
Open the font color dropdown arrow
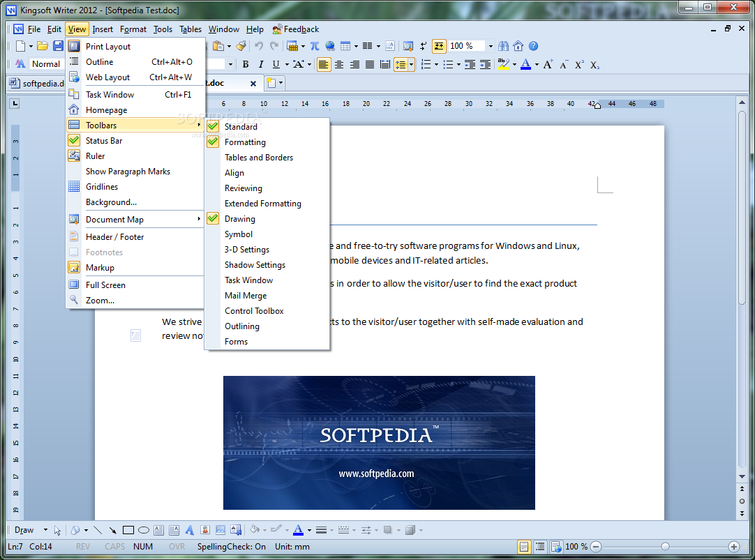537,64
